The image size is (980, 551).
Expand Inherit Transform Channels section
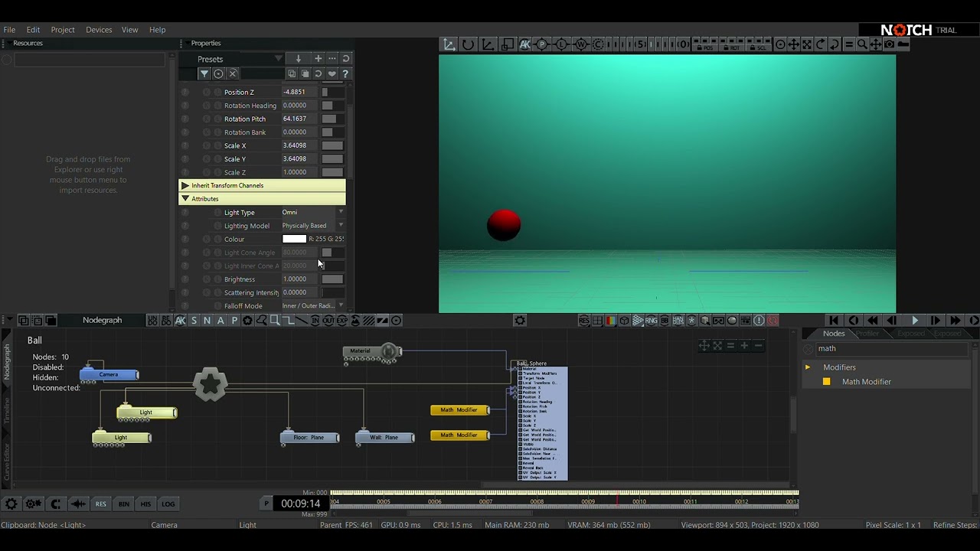tap(262, 185)
